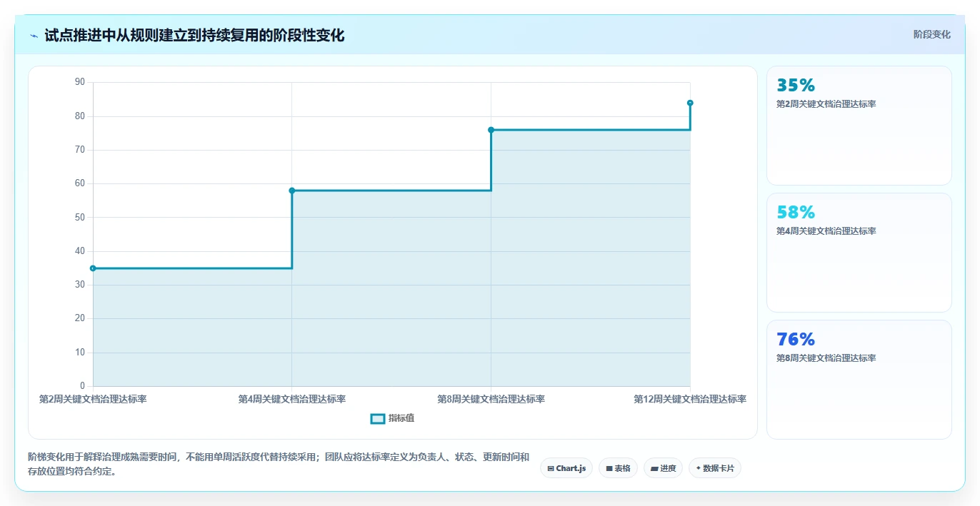The width and height of the screenshot is (980, 506).
Task: Click x-axis label 第4周关键文档治理达标率
Action: pyautogui.click(x=292, y=400)
